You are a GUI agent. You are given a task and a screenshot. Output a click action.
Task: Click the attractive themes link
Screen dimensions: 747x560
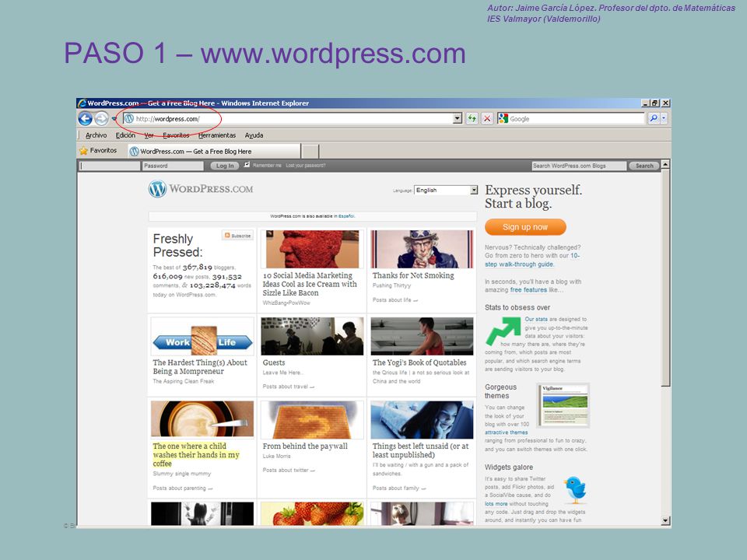(506, 432)
